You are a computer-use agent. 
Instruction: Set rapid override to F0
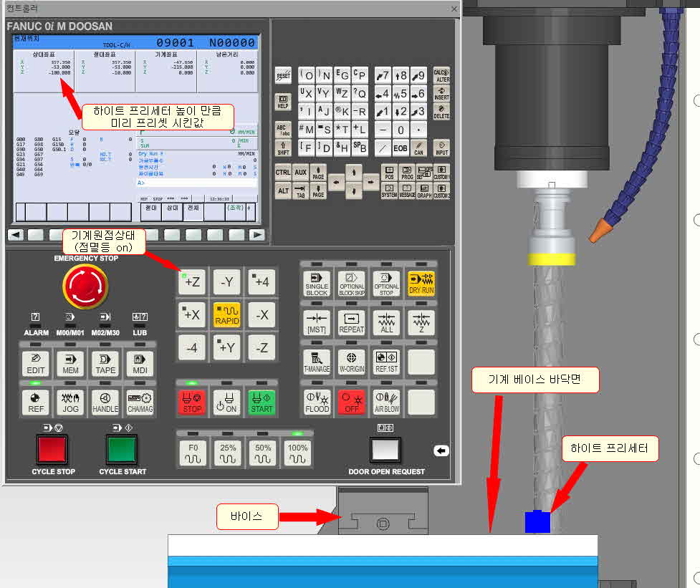pos(193,453)
